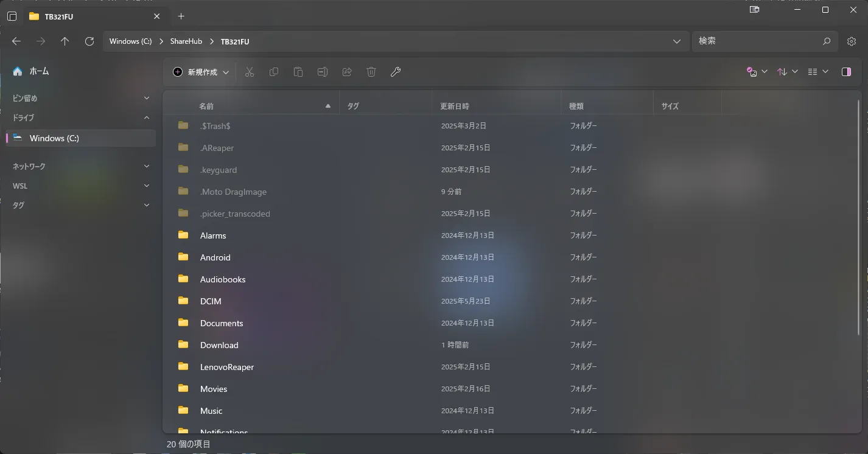Click the Delete trash bin icon
The height and width of the screenshot is (454, 868).
pos(371,72)
